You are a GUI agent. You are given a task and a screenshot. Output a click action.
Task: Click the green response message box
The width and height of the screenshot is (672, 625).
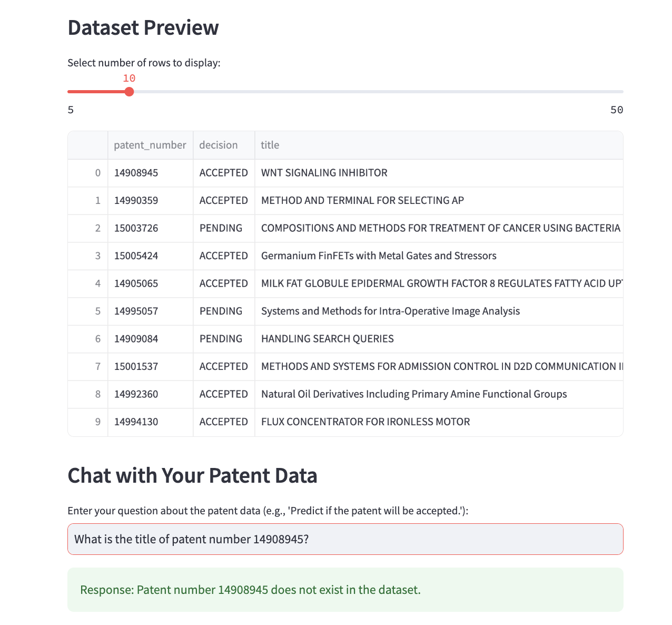click(345, 590)
